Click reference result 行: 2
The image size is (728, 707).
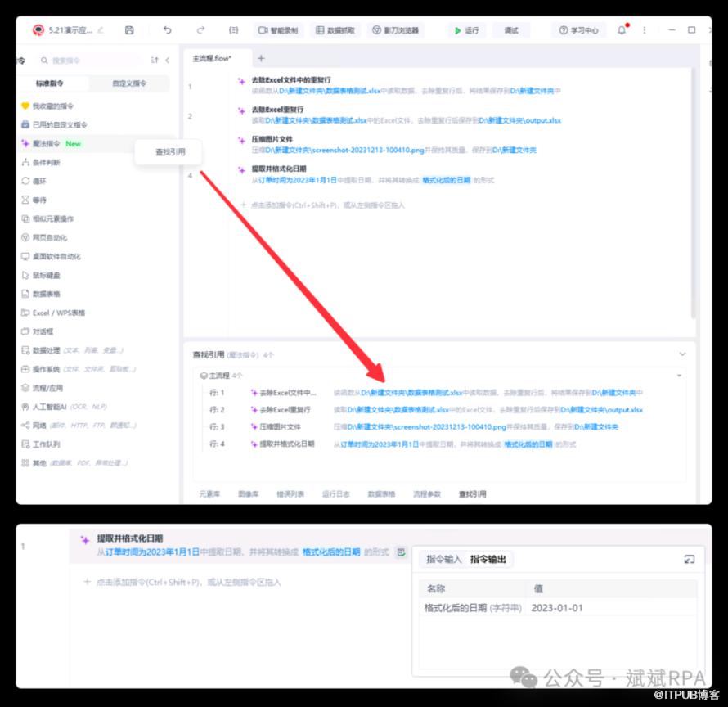point(425,410)
